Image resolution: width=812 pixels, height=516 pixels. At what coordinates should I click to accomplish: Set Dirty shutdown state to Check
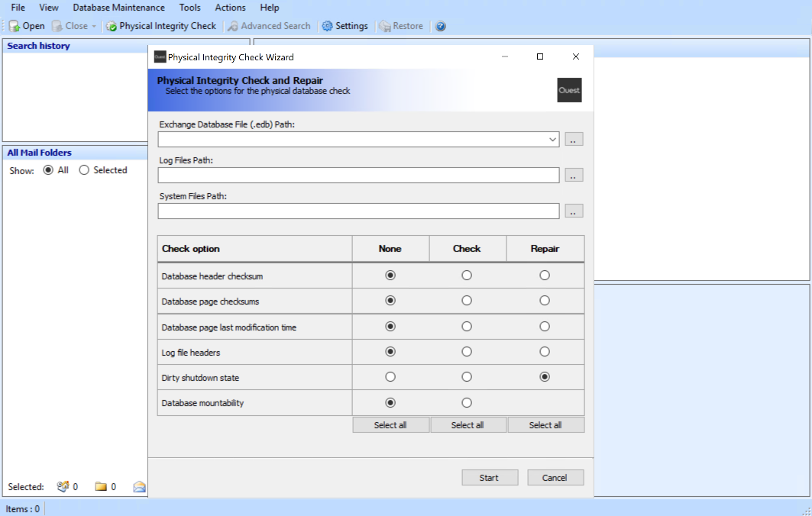(x=467, y=376)
